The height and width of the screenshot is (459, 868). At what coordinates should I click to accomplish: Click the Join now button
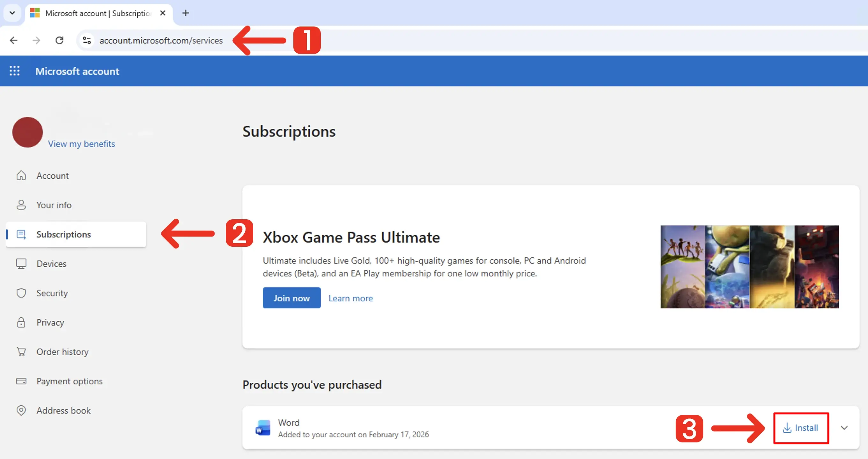291,298
